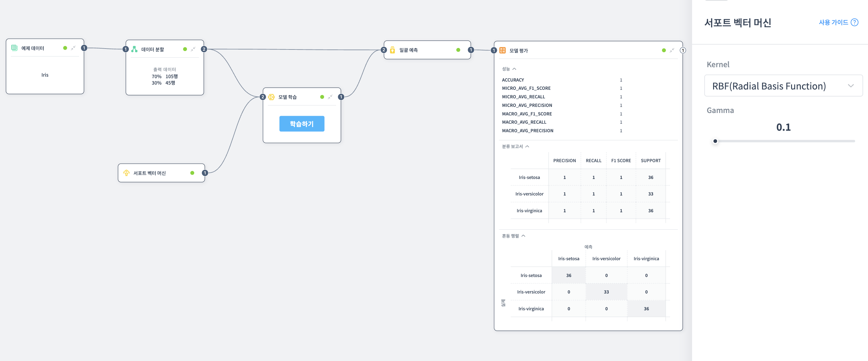Open the Kernel RBF dropdown
This screenshot has height=361, width=868.
tap(783, 86)
